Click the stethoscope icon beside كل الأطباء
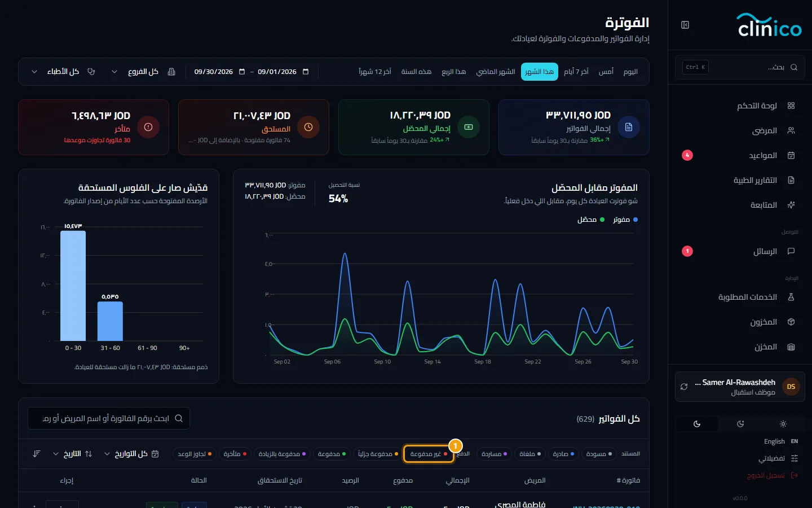This screenshot has height=508, width=812. click(91, 72)
